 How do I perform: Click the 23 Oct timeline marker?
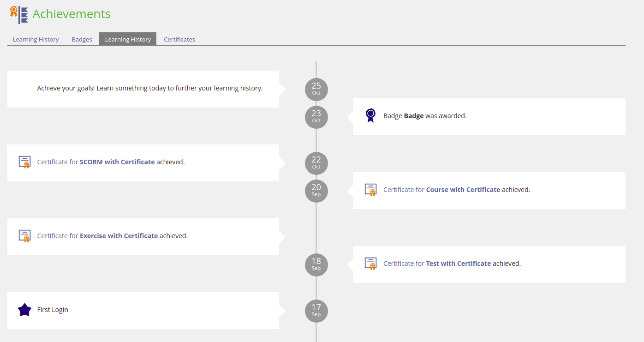tap(316, 117)
